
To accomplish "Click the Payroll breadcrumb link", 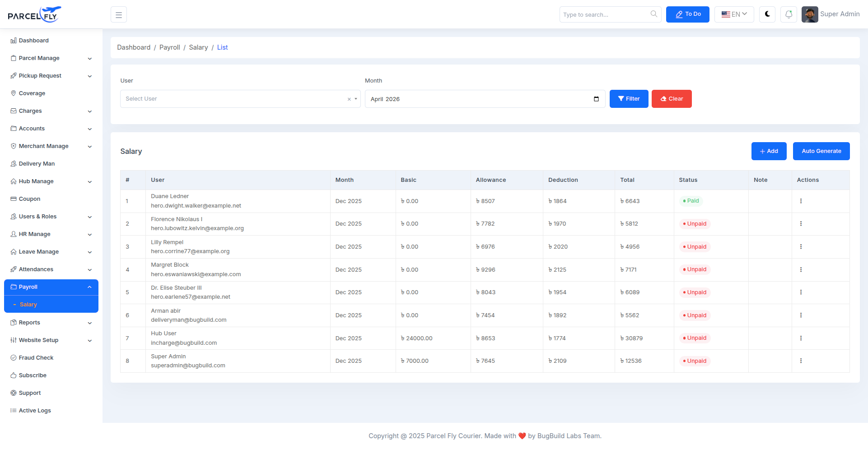I will [169, 47].
